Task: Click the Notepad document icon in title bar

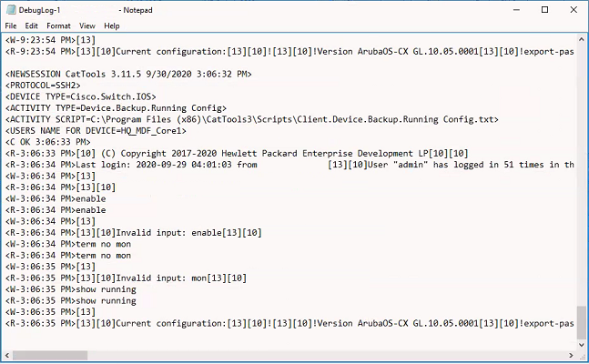Action: (x=11, y=10)
